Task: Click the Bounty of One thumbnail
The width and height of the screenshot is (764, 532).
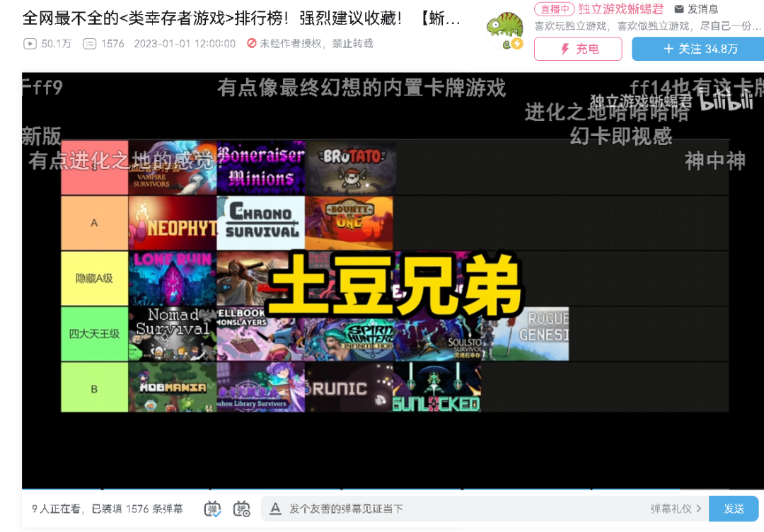Action: (349, 223)
